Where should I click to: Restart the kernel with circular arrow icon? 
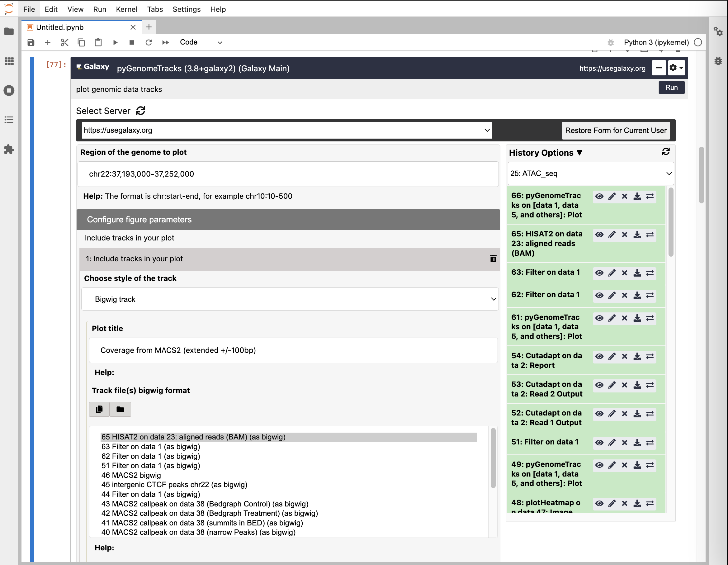pos(149,42)
